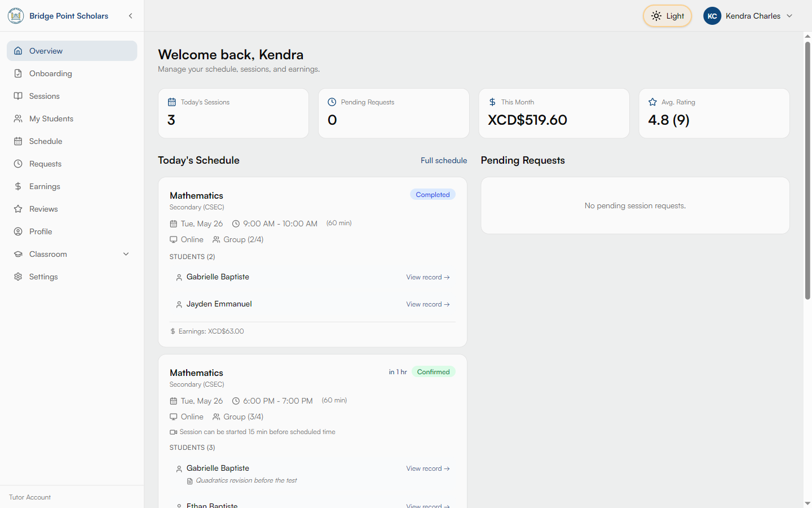Click the Welcome back, Kendra heading
Image resolution: width=812 pixels, height=508 pixels.
(231, 55)
